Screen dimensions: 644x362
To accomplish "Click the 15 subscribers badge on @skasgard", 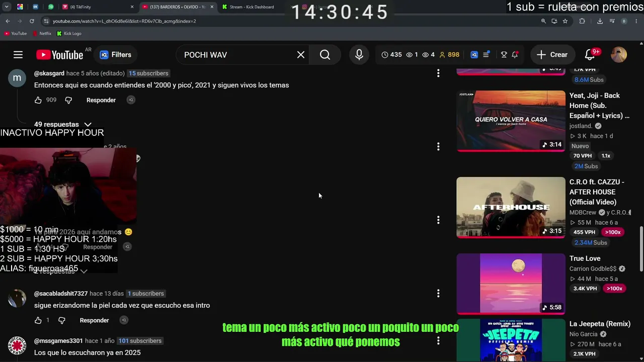I will 148,73.
